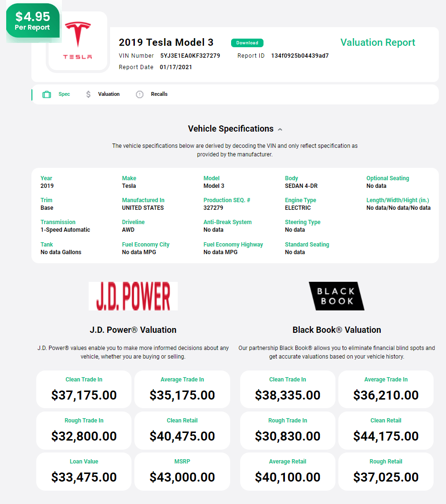Image resolution: width=446 pixels, height=504 pixels.
Task: Click the J.D. Power Rough Trade In $32,800.00 card
Action: (84, 431)
